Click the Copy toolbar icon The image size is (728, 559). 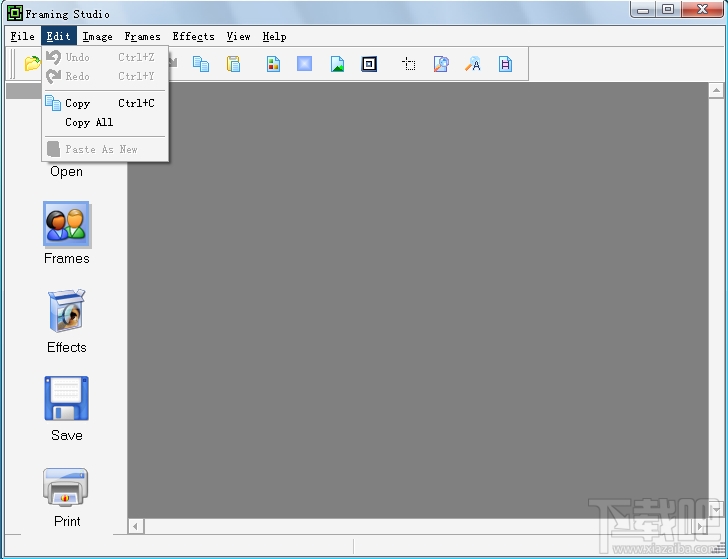pyautogui.click(x=201, y=64)
